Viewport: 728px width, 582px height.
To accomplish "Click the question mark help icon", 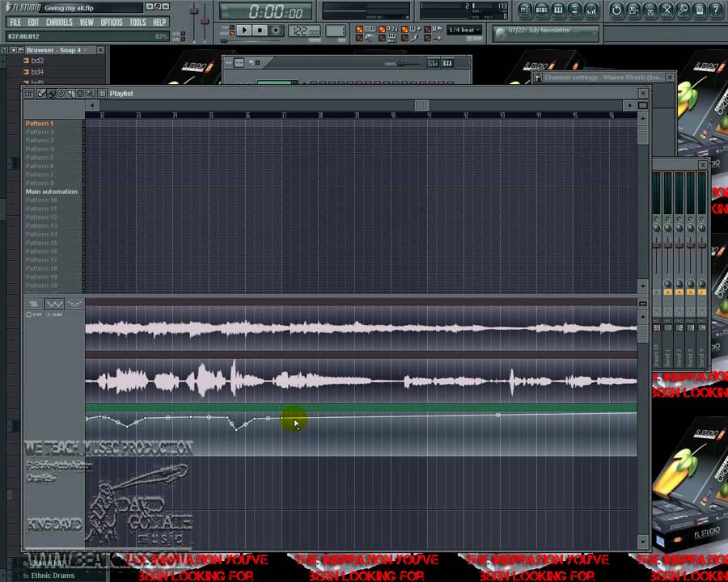I will click(x=716, y=11).
